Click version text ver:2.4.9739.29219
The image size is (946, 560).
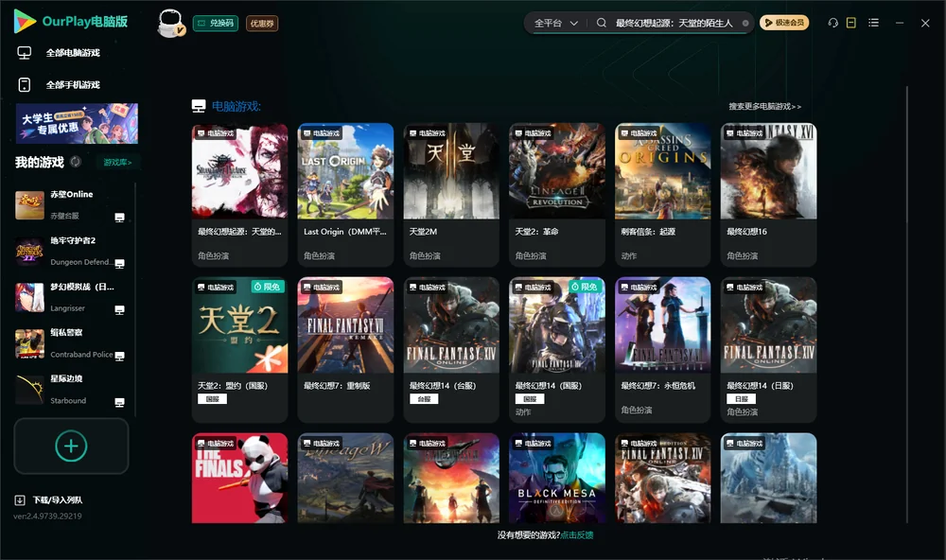click(47, 516)
